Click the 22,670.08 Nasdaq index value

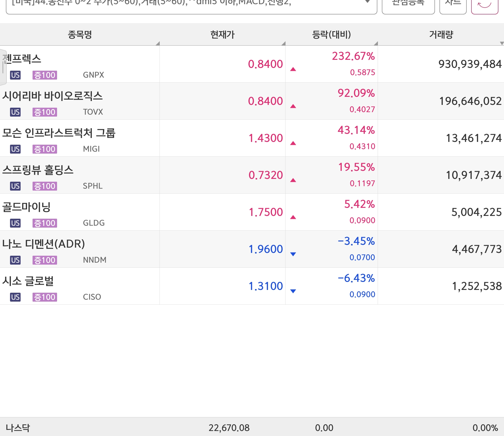click(x=229, y=428)
